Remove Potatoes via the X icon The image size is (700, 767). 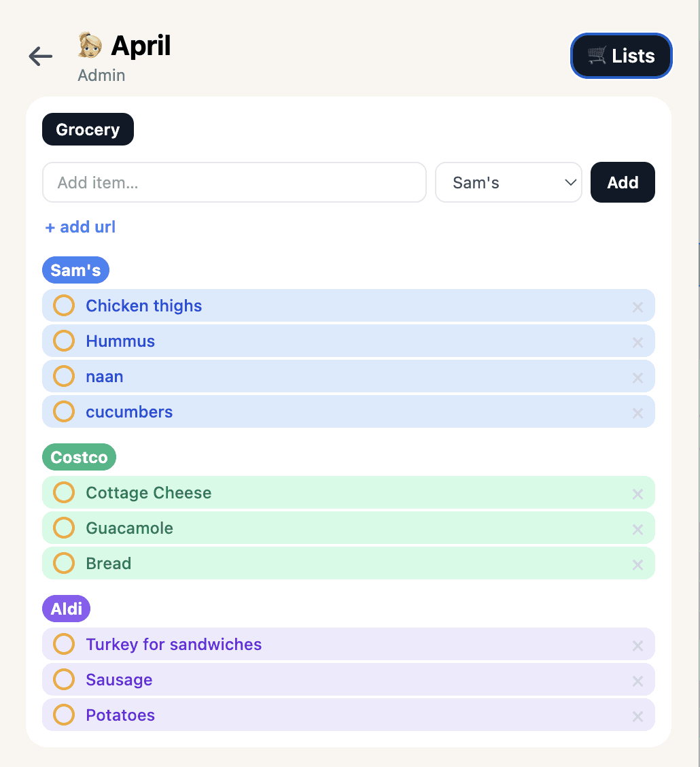(x=637, y=716)
